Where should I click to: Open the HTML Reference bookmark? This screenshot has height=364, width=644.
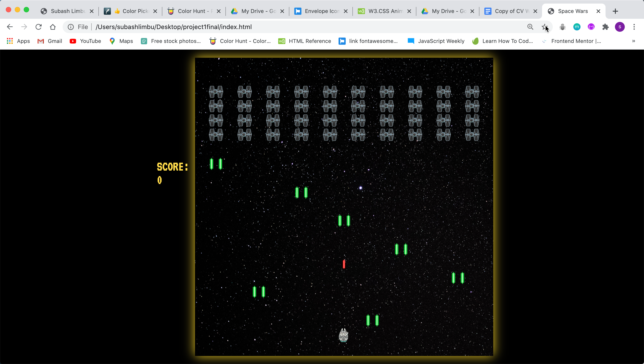tap(305, 41)
